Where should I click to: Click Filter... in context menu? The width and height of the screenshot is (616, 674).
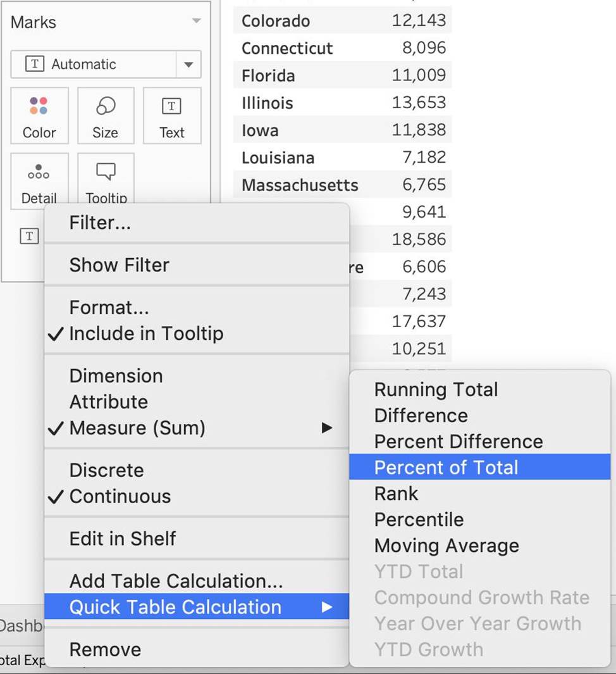pyautogui.click(x=100, y=223)
